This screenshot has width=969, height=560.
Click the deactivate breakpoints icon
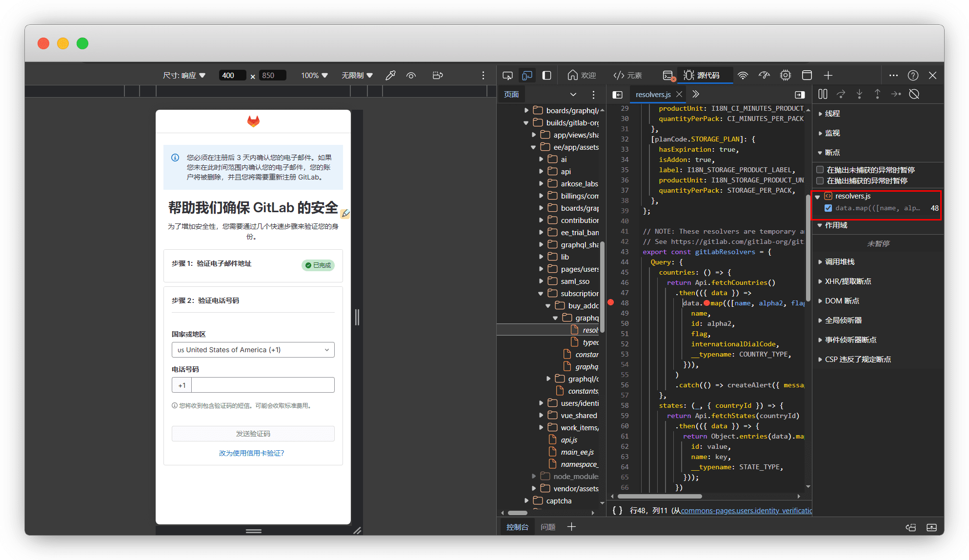click(914, 94)
